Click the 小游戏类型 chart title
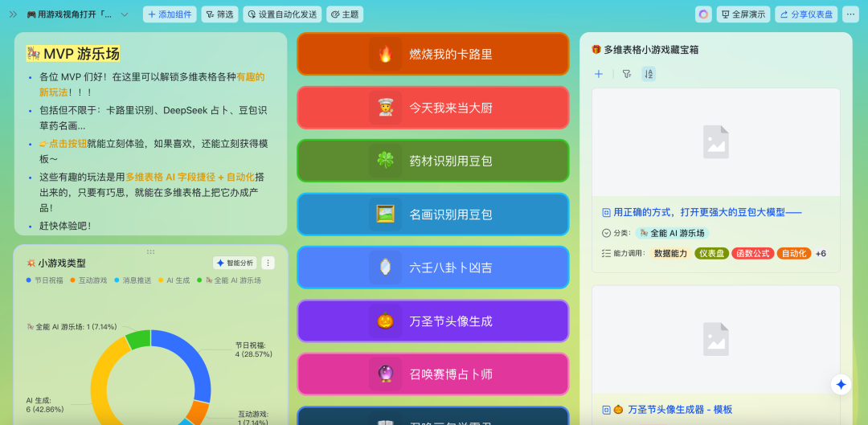 point(62,263)
